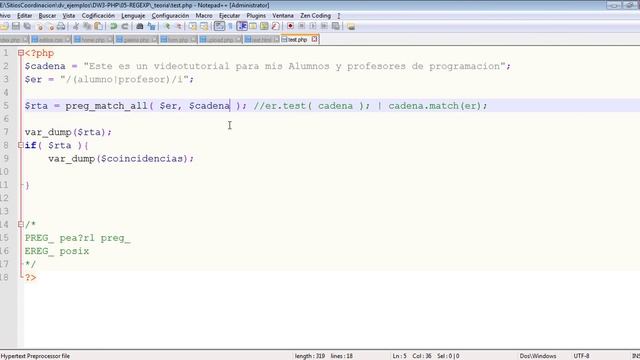This screenshot has height=360, width=640.
Task: Open the Function List toolbar icon
Action: point(276,27)
